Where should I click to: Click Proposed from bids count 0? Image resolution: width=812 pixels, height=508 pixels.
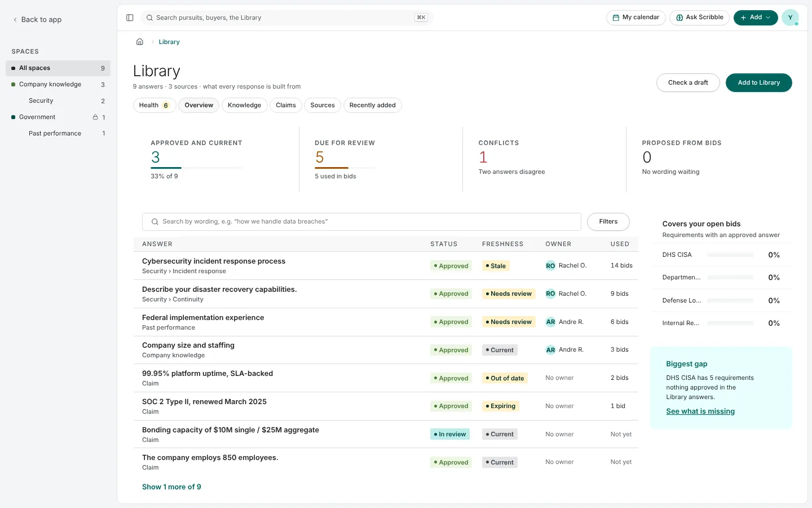[647, 157]
